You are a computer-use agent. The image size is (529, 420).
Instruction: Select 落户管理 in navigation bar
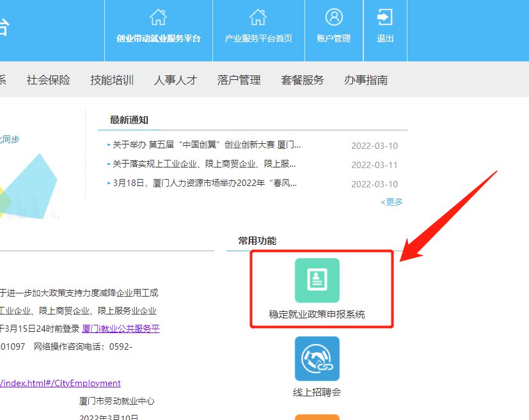tap(239, 80)
